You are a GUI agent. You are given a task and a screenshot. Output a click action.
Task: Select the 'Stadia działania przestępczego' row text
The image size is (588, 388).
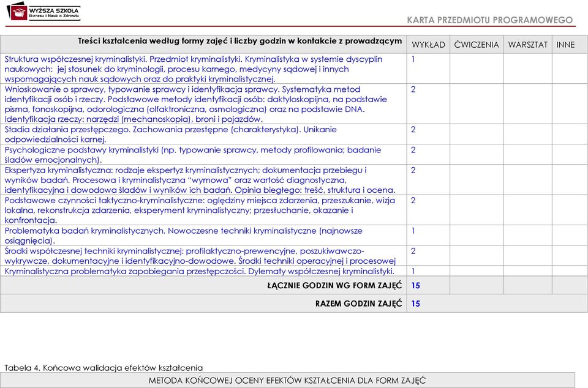(x=171, y=135)
